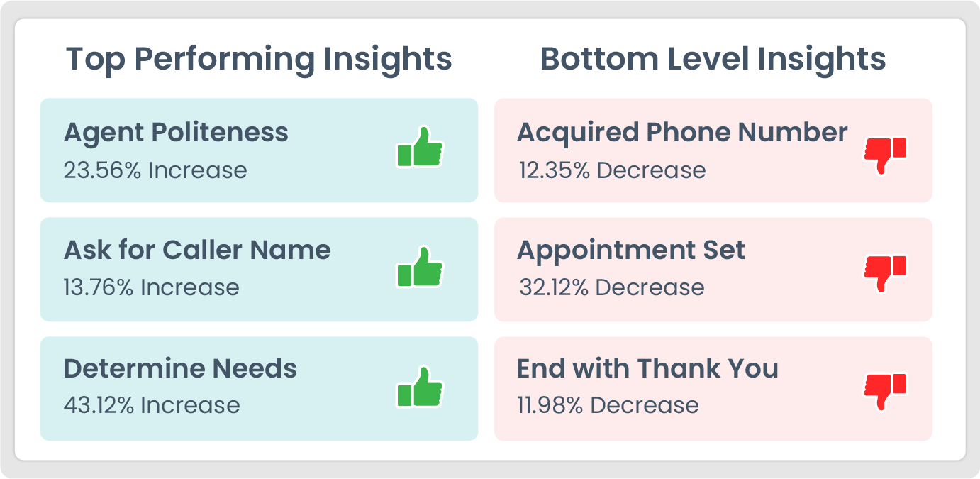Viewport: 980px width, 479px height.
Task: Click the 23.56% Increase value
Action: [155, 170]
